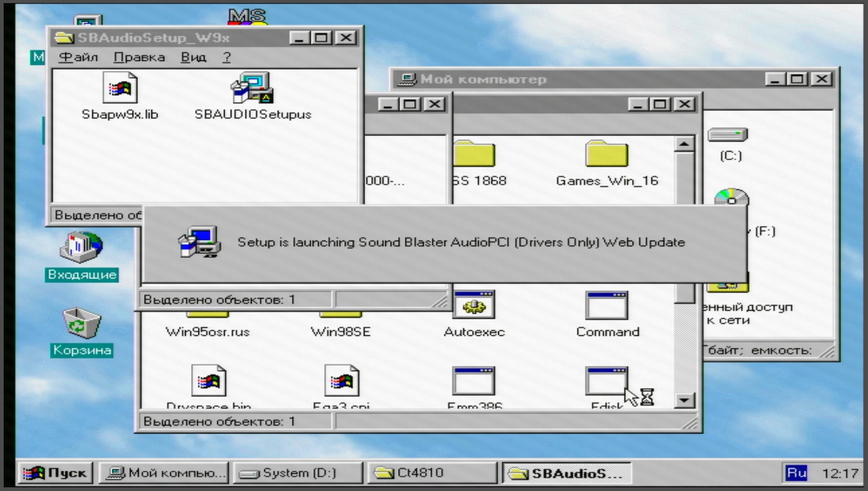The width and height of the screenshot is (868, 491).
Task: Click the scrollbar down arrow beside Fdisk
Action: point(685,400)
